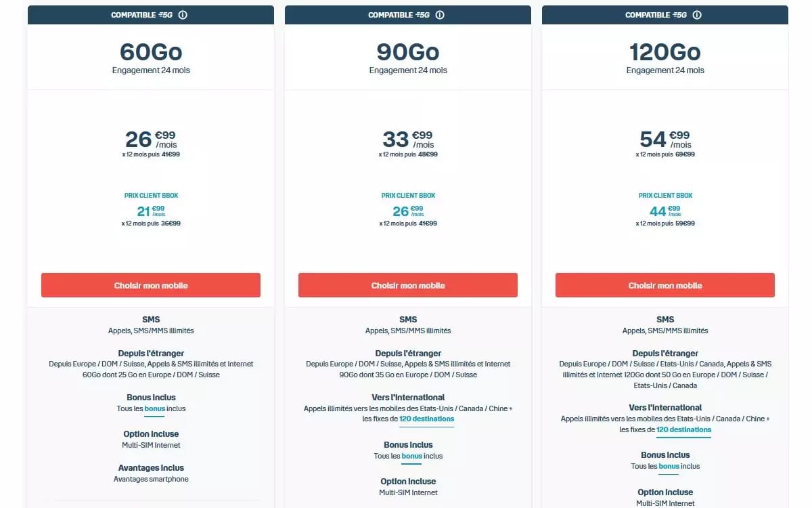
Task: Open 5G info tooltip on the 90Go plan
Action: pyautogui.click(x=441, y=14)
